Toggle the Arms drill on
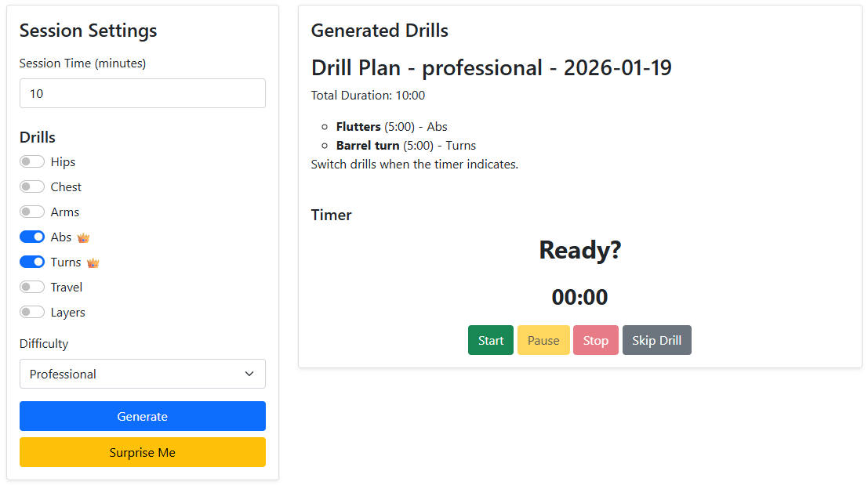The image size is (868, 485). pos(32,212)
